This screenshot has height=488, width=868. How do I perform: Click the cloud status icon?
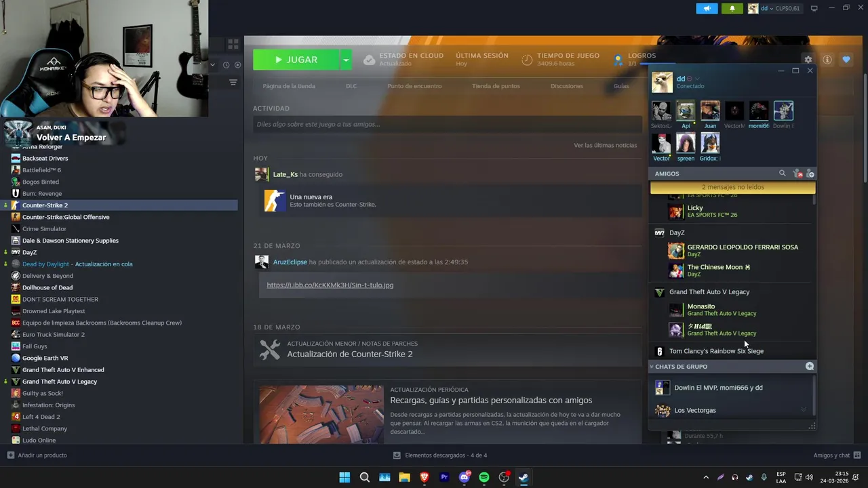(x=369, y=60)
